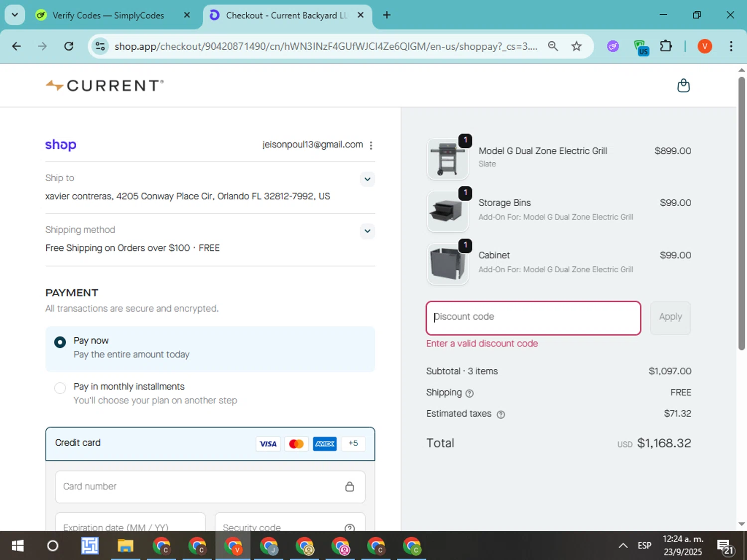Click the Visa card icon

pyautogui.click(x=268, y=444)
